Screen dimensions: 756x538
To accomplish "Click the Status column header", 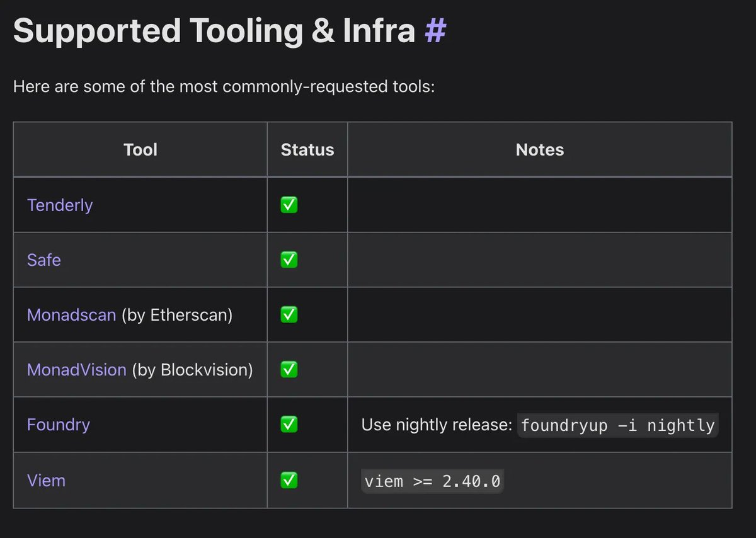I will pyautogui.click(x=307, y=150).
